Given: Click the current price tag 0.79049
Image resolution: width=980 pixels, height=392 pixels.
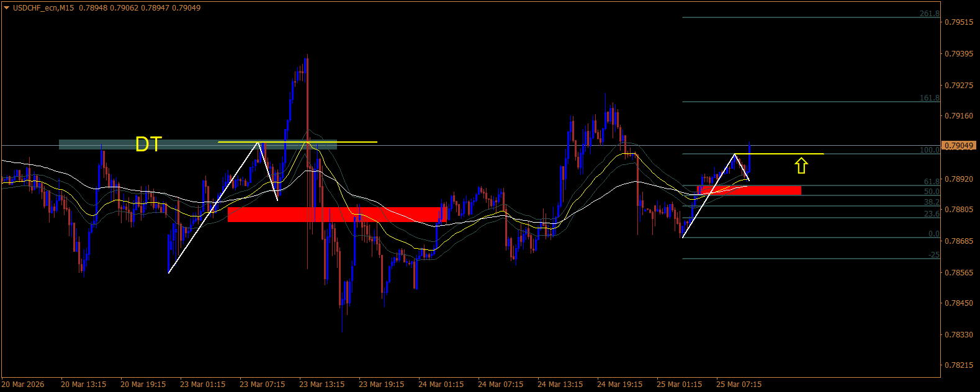Looking at the screenshot, I should pos(959,146).
